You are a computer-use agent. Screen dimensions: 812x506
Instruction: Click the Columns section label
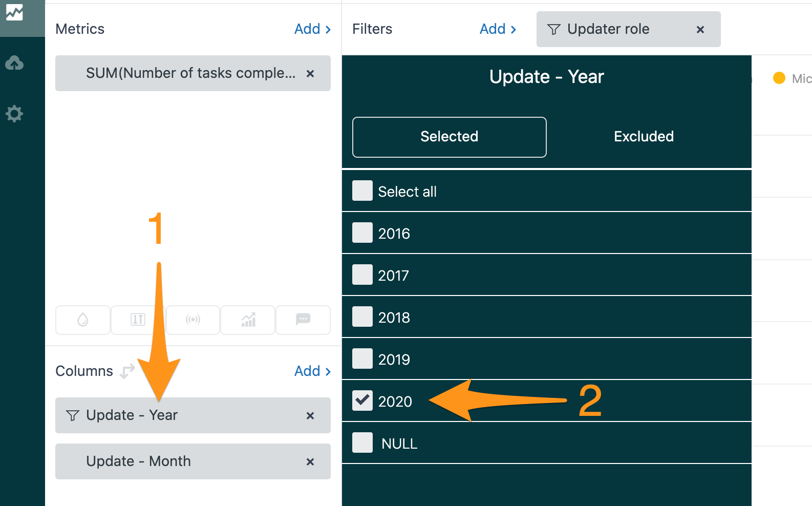pos(84,371)
